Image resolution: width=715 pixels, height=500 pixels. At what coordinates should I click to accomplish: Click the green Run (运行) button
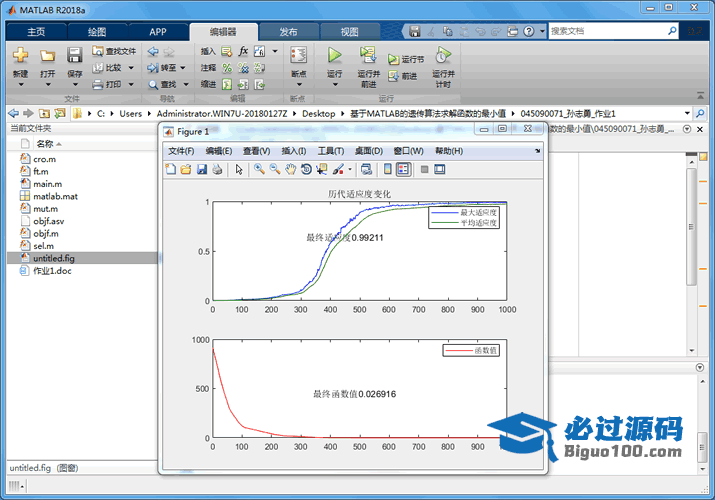[335, 56]
